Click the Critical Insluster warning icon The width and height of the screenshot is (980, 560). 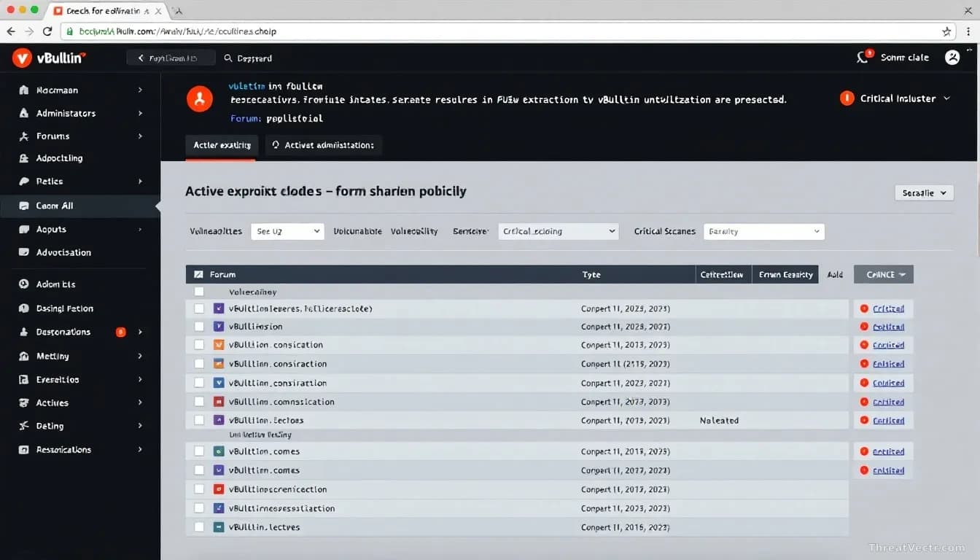pyautogui.click(x=847, y=98)
